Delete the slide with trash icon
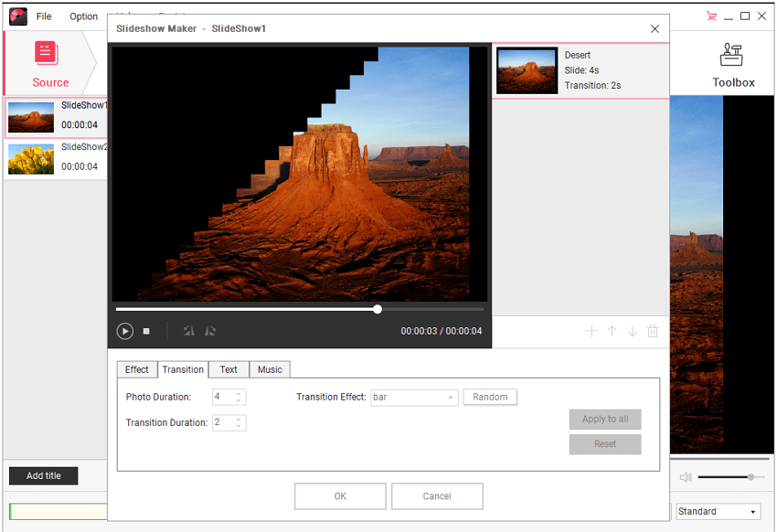Image resolution: width=777 pixels, height=532 pixels. [653, 331]
